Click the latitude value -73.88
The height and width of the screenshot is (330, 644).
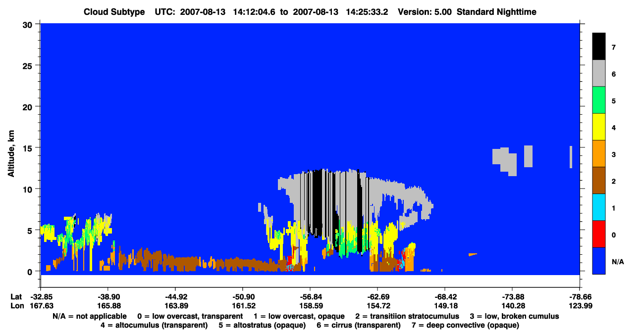click(512, 296)
